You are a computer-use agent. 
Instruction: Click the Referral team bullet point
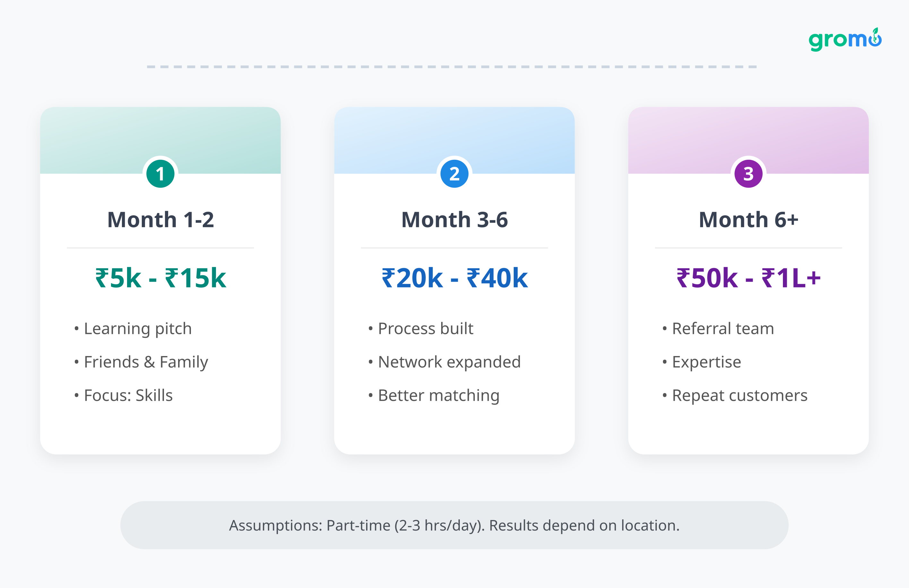coord(723,329)
